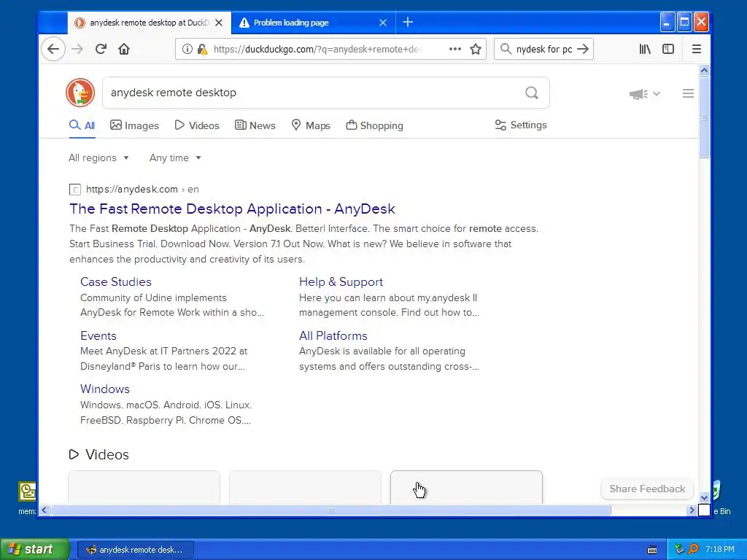The width and height of the screenshot is (747, 560).
Task: Expand the Any time filter dropdown
Action: tap(175, 157)
